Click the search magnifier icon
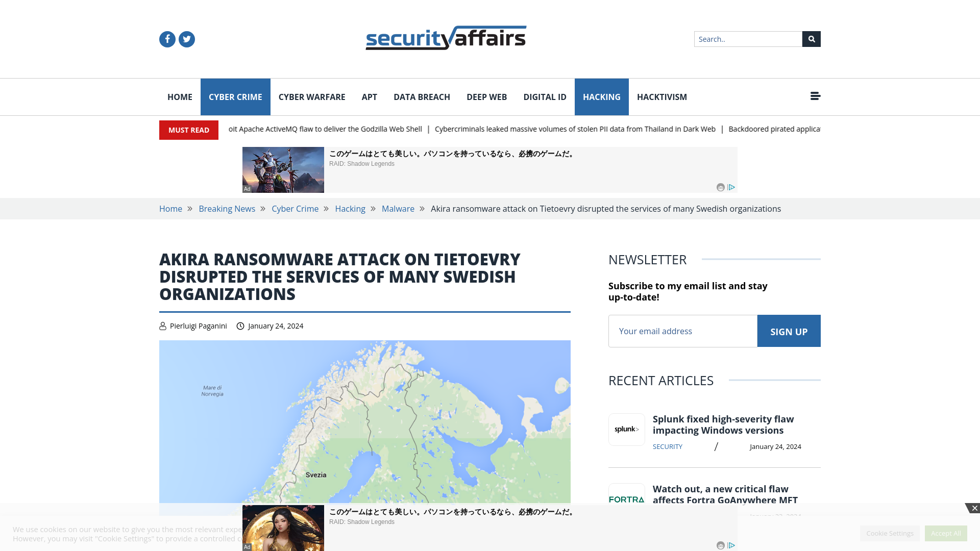This screenshot has width=980, height=551. pos(811,39)
